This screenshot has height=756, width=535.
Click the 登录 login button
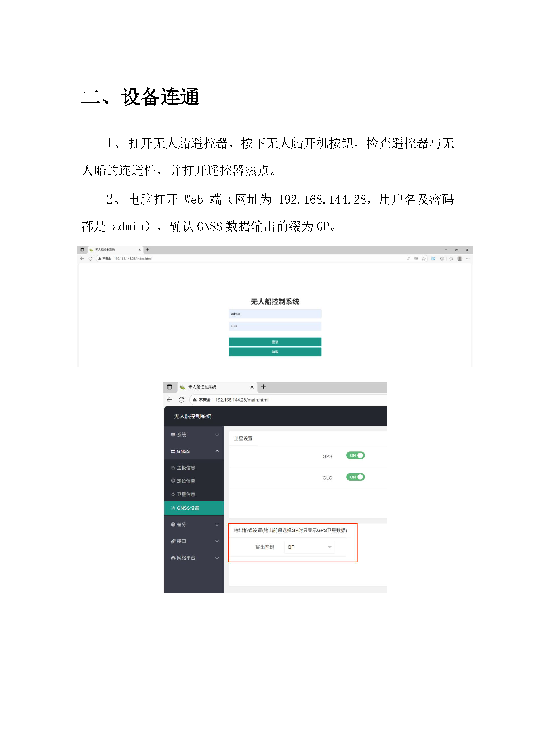(275, 342)
